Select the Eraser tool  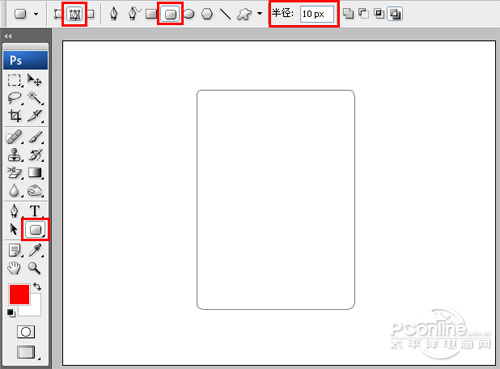pos(15,173)
